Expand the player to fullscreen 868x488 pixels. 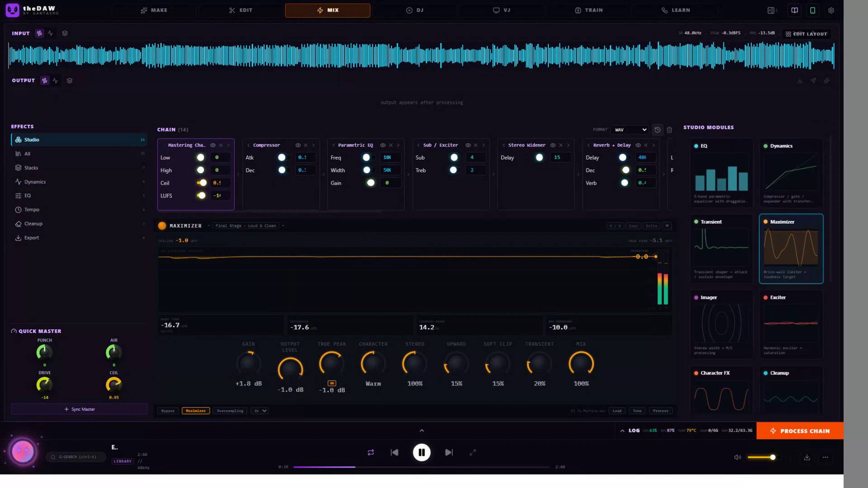(x=472, y=452)
